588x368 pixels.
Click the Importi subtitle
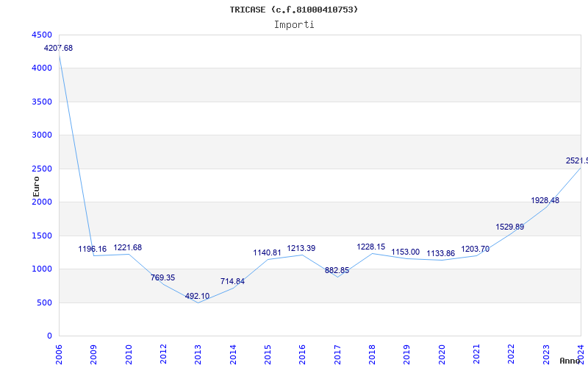[294, 25]
